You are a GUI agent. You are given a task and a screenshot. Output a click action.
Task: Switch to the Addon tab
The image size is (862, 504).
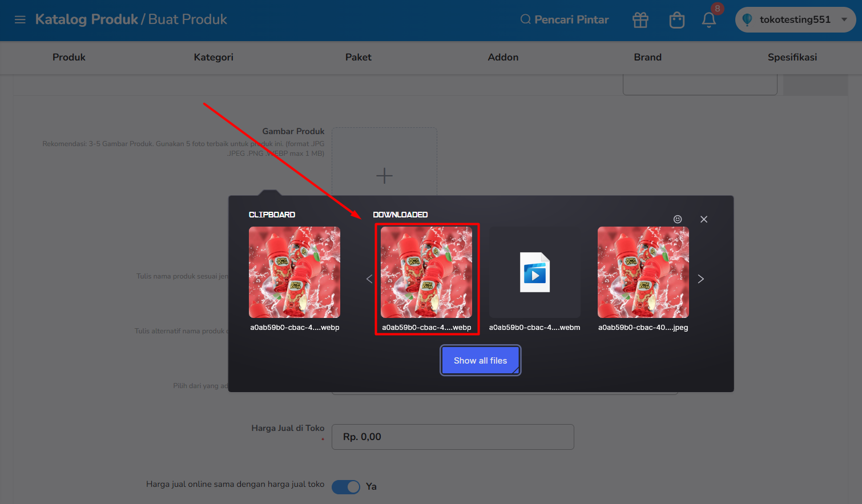click(x=503, y=57)
